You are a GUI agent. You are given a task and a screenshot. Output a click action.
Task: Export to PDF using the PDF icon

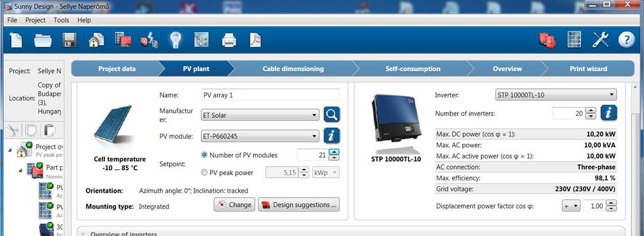click(x=255, y=40)
